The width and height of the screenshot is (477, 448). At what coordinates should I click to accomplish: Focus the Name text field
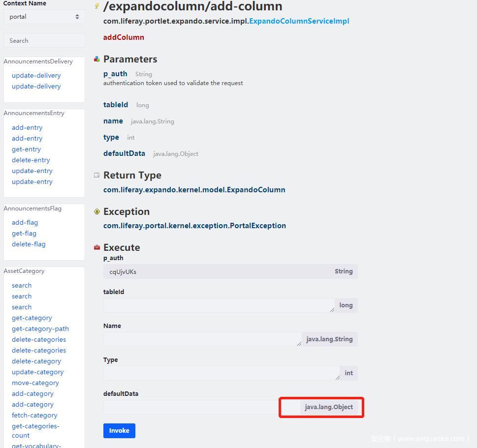coord(202,339)
